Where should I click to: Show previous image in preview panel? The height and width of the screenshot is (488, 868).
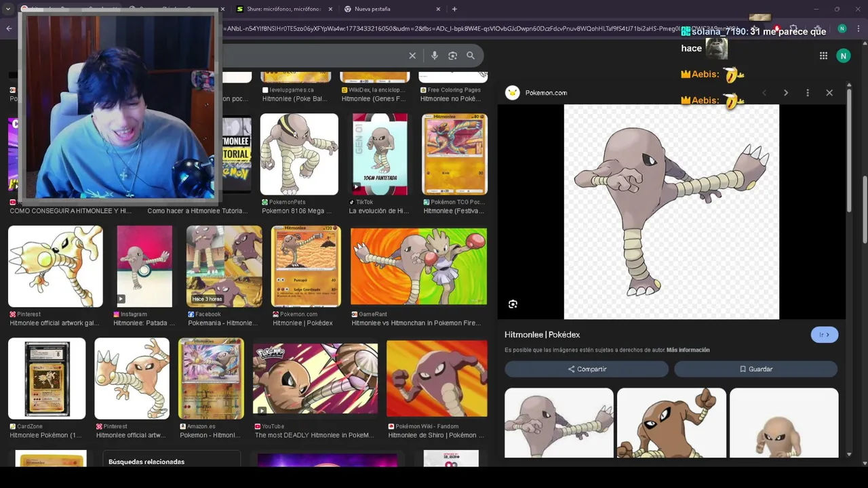click(x=764, y=93)
